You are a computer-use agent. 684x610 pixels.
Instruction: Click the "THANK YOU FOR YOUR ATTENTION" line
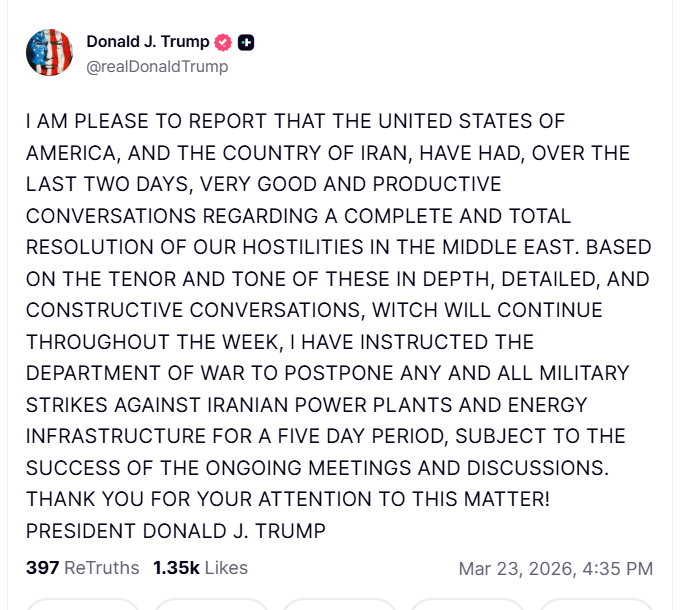(x=288, y=497)
